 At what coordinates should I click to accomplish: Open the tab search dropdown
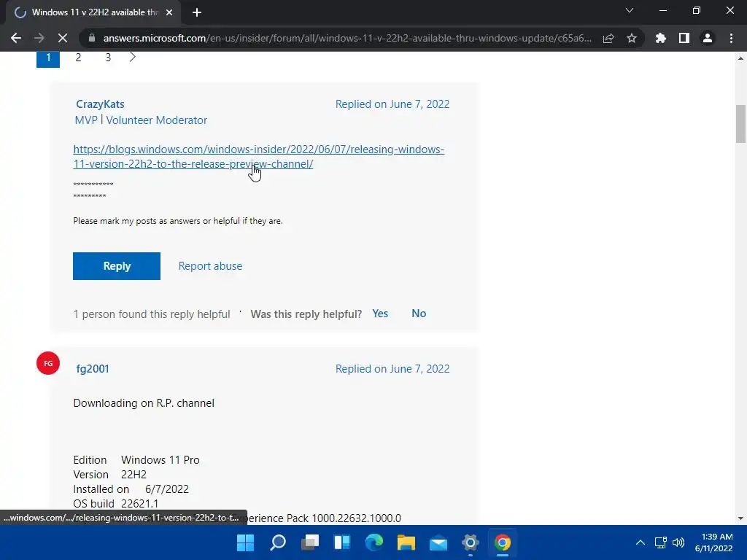(630, 10)
